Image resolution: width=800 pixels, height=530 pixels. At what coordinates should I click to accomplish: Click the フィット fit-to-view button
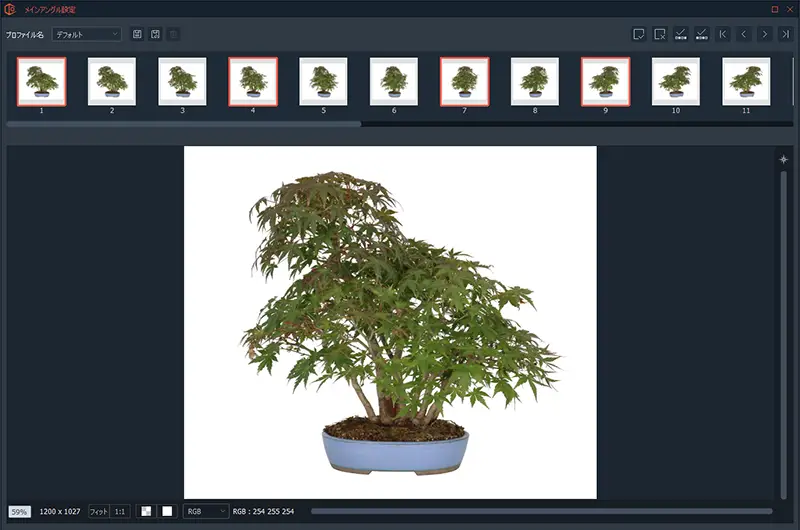pyautogui.click(x=98, y=511)
